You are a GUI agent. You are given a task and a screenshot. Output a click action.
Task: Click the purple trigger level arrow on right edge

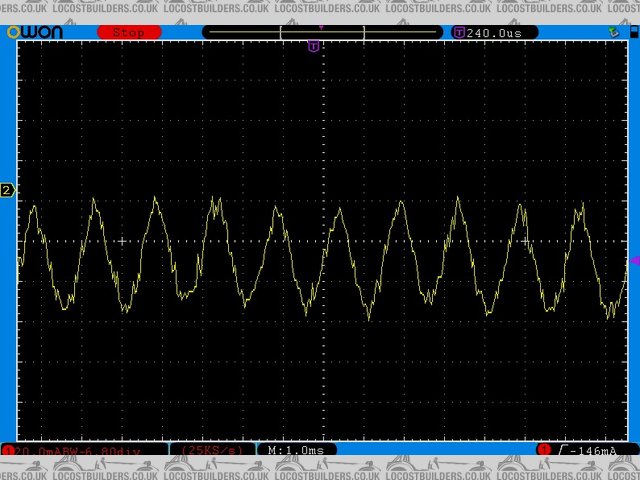click(633, 261)
